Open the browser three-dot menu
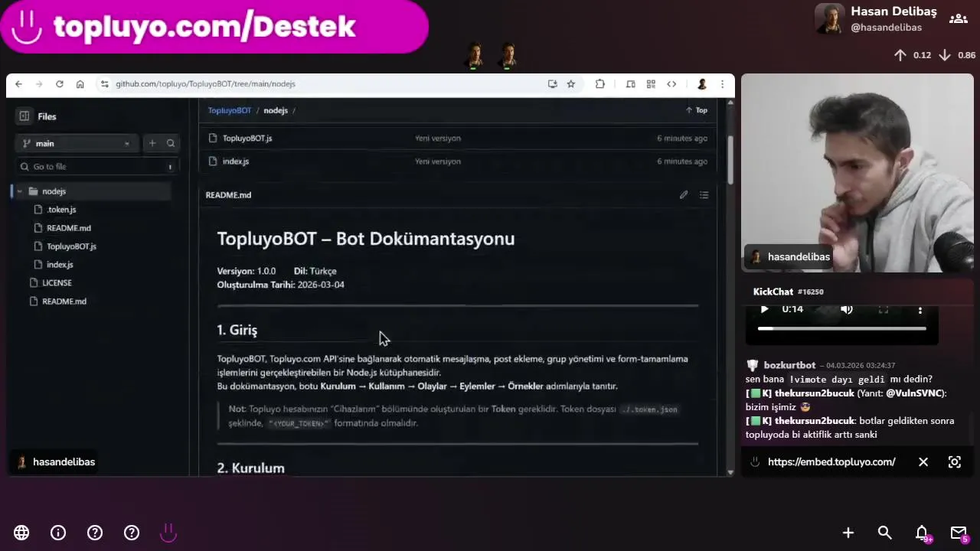The image size is (980, 551). [x=722, y=84]
